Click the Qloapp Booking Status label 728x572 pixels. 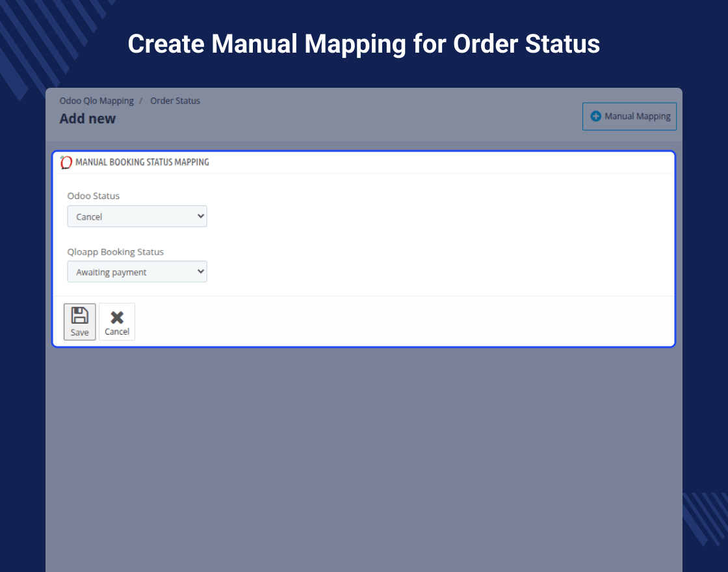(115, 252)
